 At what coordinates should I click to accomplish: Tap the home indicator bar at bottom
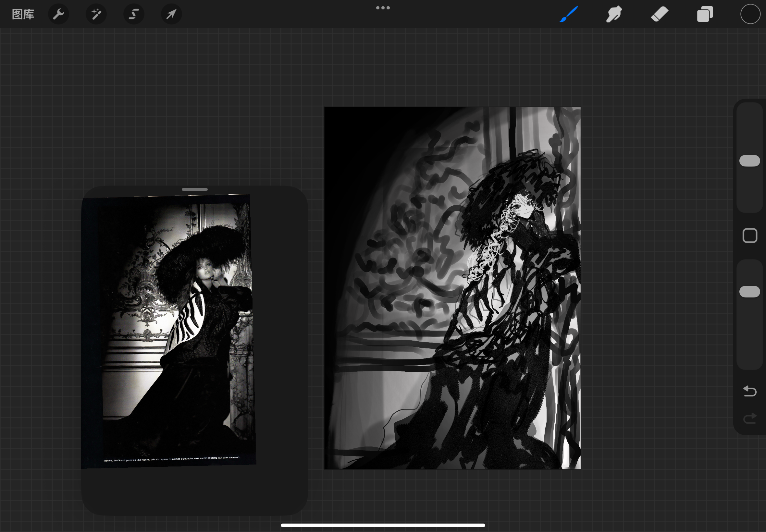click(383, 525)
